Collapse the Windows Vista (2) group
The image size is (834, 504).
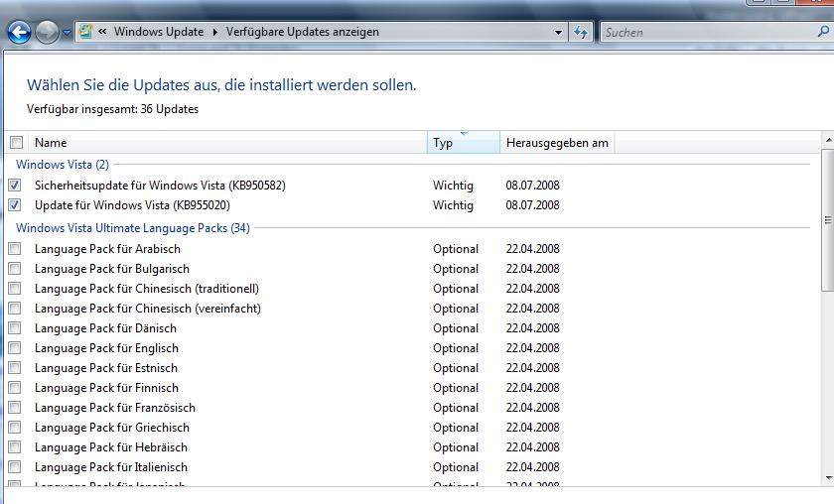(x=63, y=165)
